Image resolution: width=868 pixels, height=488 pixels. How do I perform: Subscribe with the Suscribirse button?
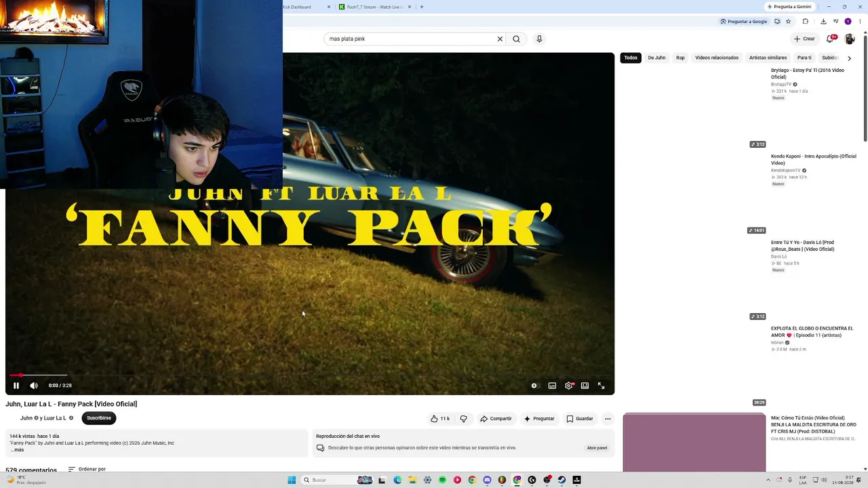pyautogui.click(x=98, y=418)
